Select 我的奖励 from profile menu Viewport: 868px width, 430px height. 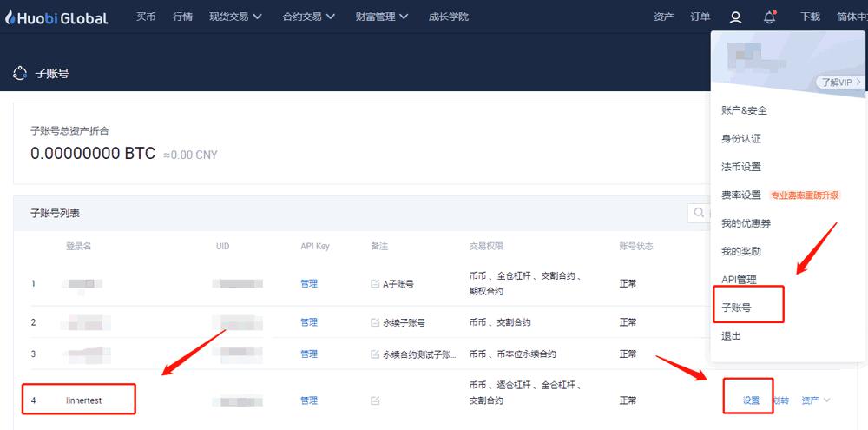tap(741, 252)
